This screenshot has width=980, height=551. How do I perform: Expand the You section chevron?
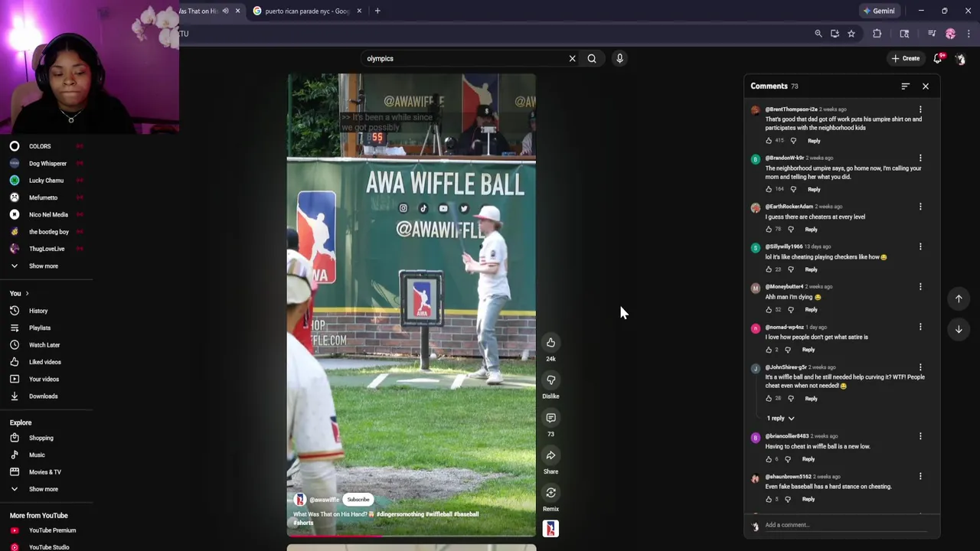point(27,294)
